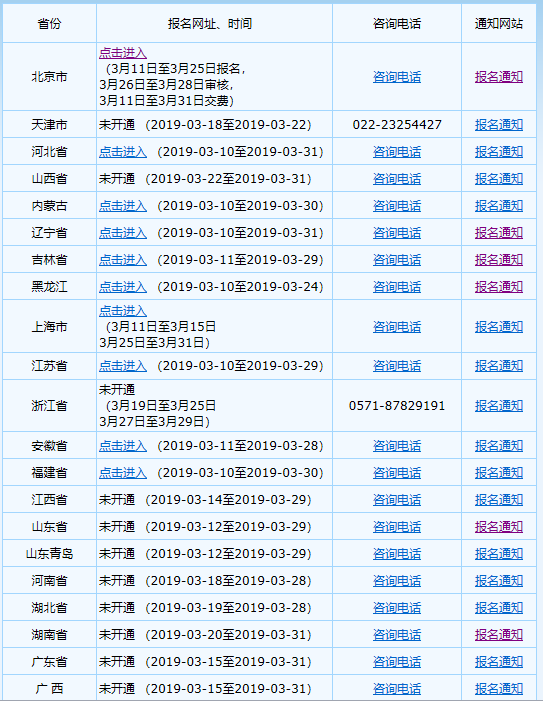Open 报名通知 link for 浙江省

click(499, 405)
